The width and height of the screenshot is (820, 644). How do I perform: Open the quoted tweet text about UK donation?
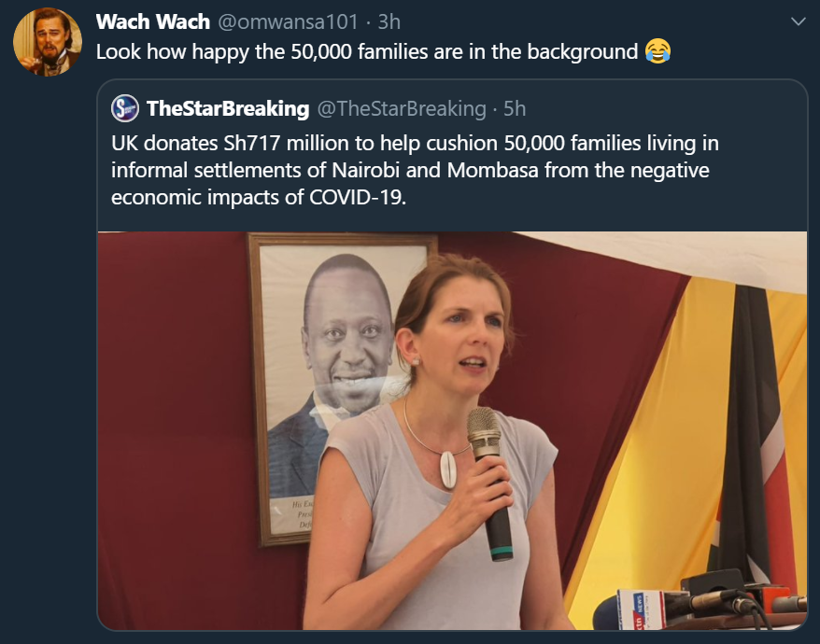pyautogui.click(x=415, y=170)
